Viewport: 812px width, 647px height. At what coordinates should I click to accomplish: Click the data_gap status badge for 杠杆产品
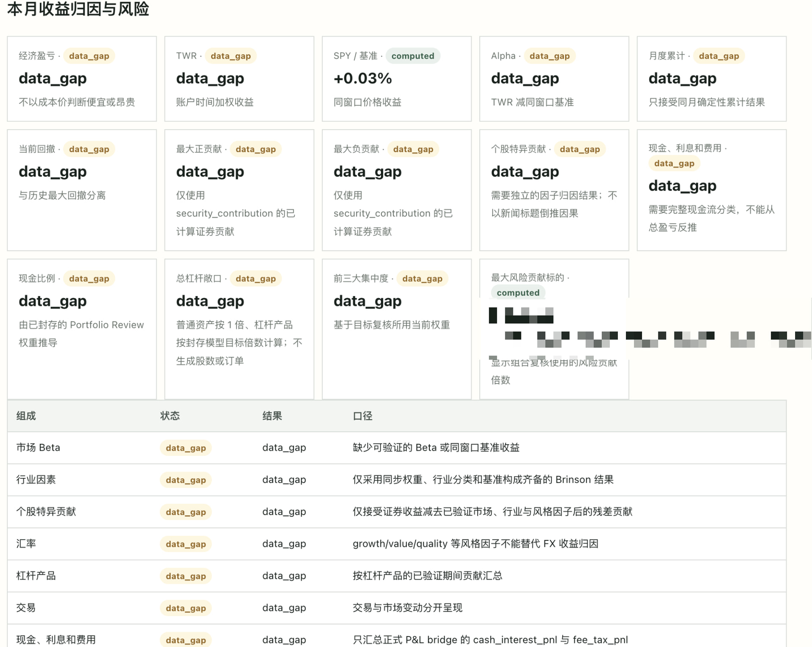click(x=186, y=576)
